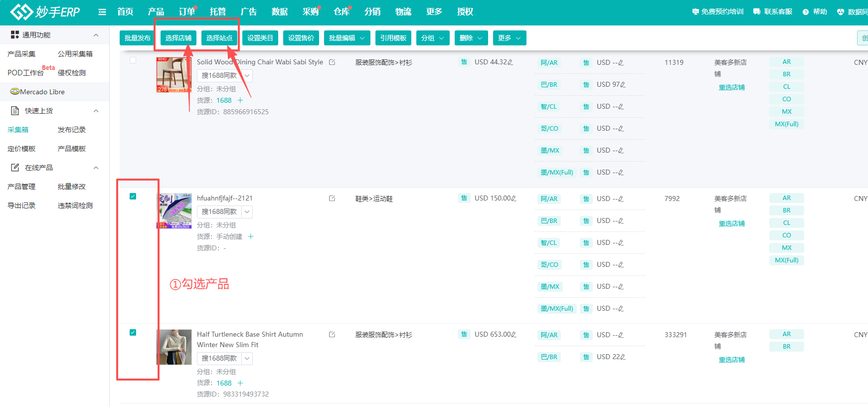Click the 设置售价 button
This screenshot has width=868, height=407.
(301, 38)
